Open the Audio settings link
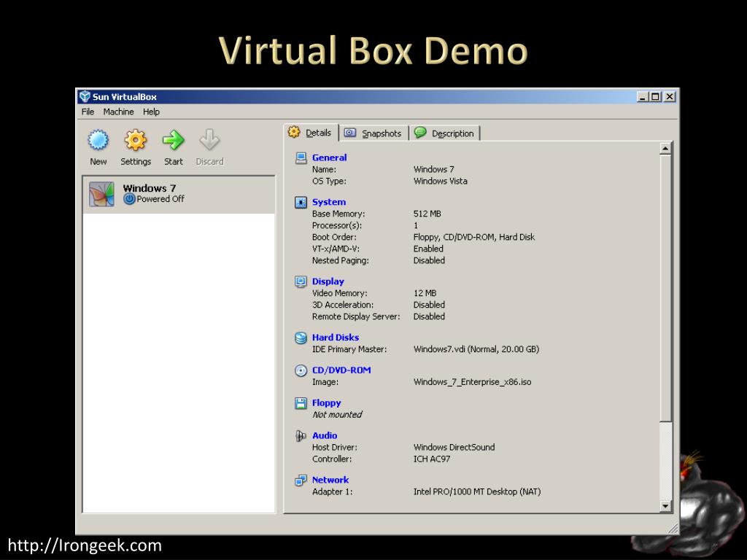The image size is (747, 560). pyautogui.click(x=325, y=436)
